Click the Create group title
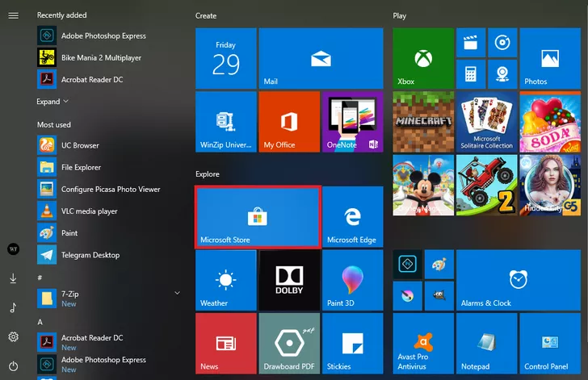 pyautogui.click(x=205, y=16)
